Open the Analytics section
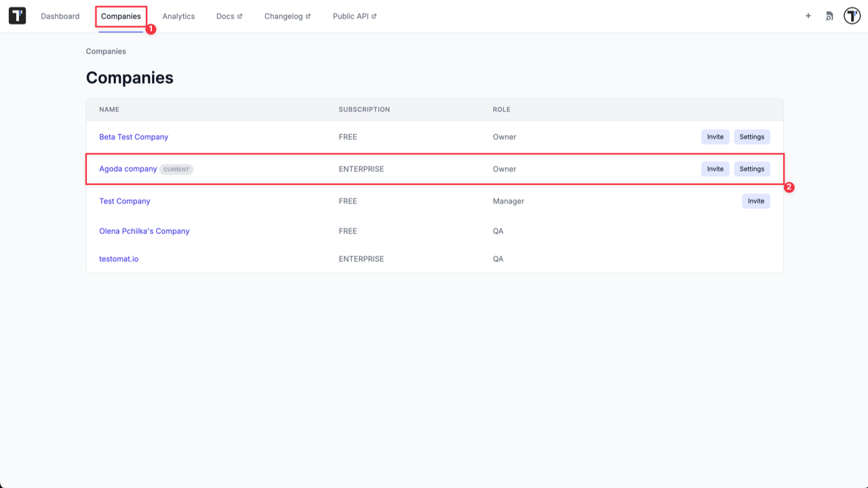Image resolution: width=868 pixels, height=488 pixels. [178, 16]
